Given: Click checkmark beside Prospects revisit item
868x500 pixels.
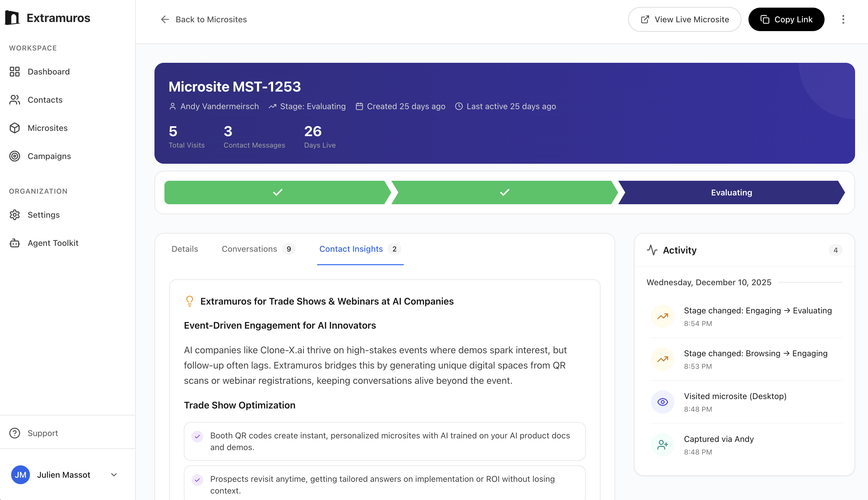Looking at the screenshot, I should pyautogui.click(x=197, y=480).
